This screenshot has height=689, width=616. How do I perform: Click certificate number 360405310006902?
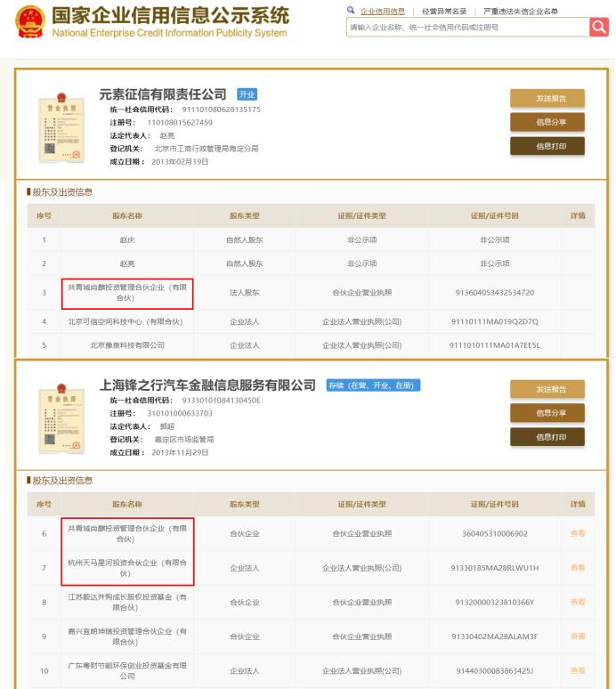click(495, 533)
